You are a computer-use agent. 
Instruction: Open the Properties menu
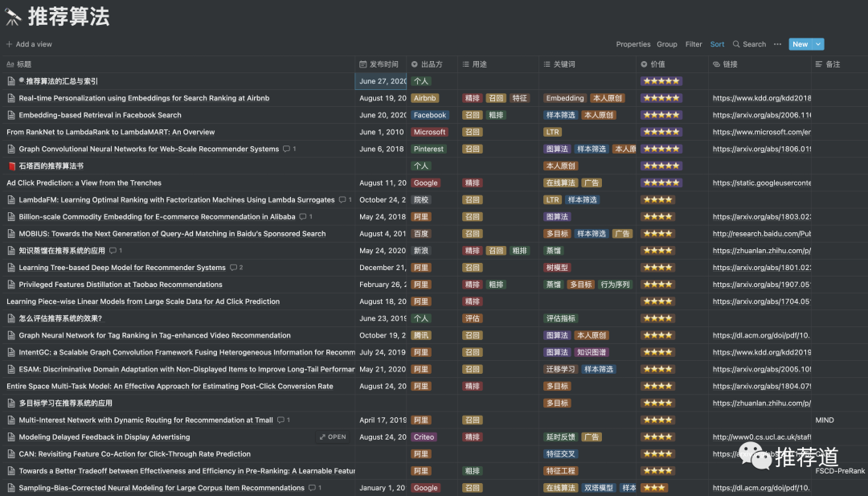point(633,44)
